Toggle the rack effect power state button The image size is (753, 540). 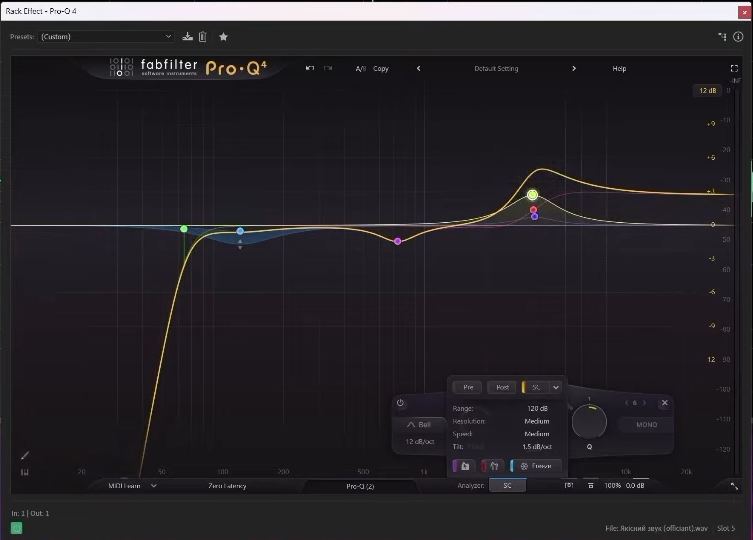16,528
